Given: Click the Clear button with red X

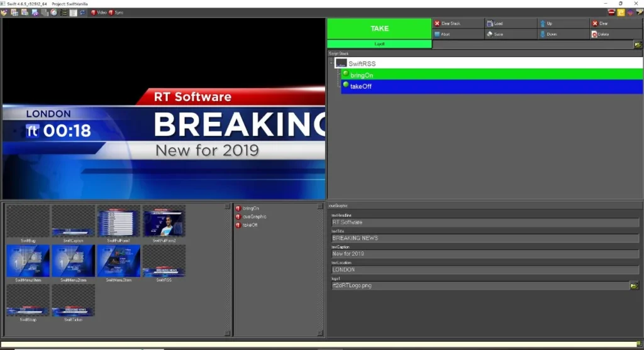Looking at the screenshot, I should pyautogui.click(x=616, y=23).
